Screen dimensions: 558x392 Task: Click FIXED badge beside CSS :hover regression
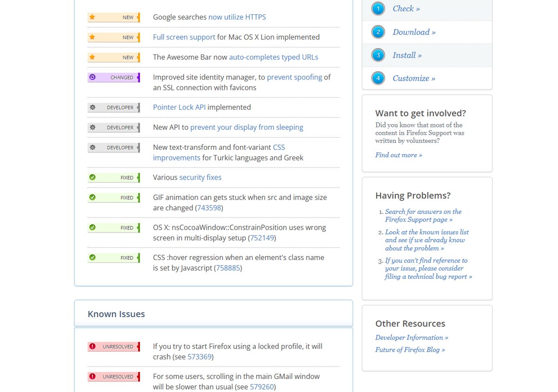point(113,258)
